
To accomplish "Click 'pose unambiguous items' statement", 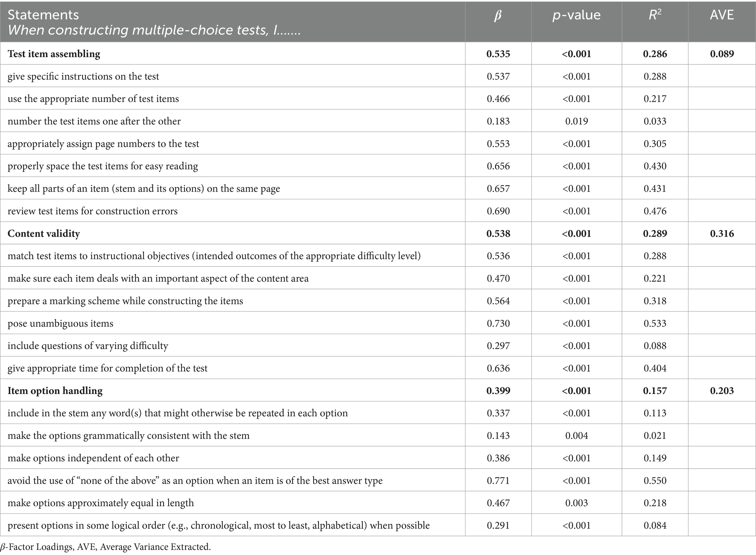I will [60, 323].
